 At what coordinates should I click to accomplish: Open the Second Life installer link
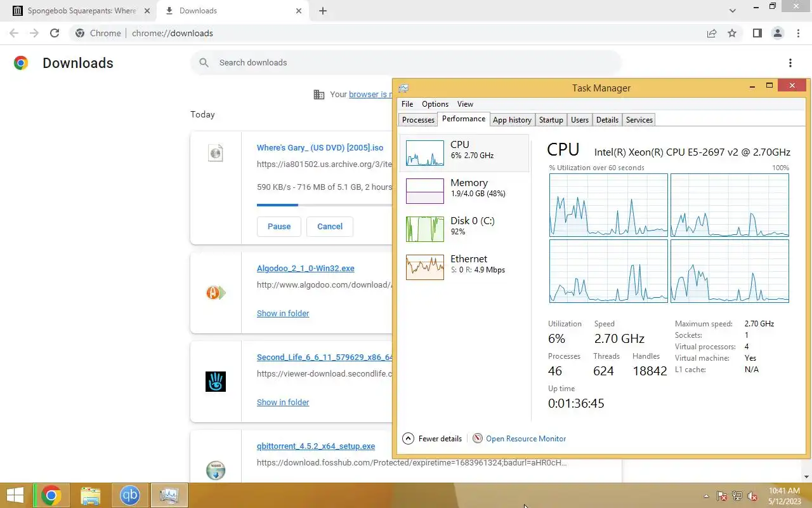324,358
